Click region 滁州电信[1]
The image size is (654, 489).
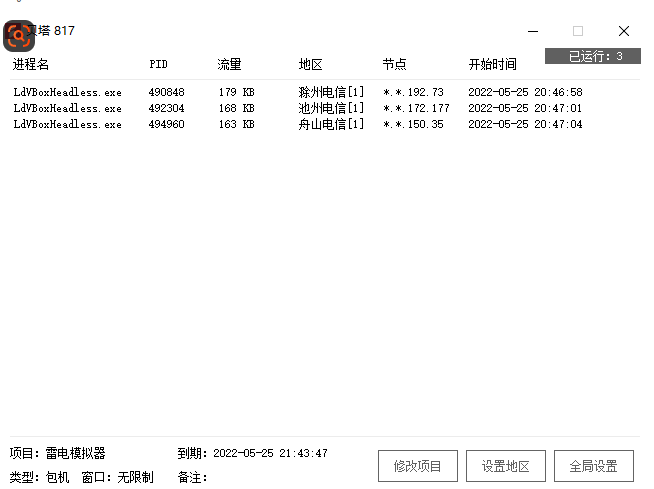tap(331, 92)
